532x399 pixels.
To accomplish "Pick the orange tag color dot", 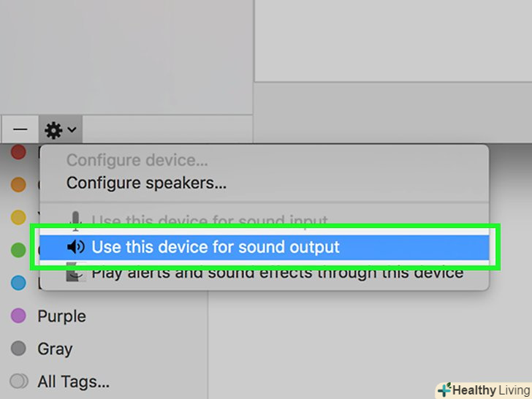I will (19, 185).
